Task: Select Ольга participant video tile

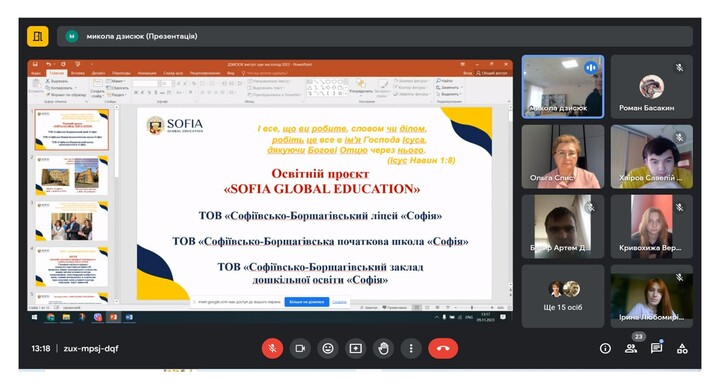Action: pos(563,157)
